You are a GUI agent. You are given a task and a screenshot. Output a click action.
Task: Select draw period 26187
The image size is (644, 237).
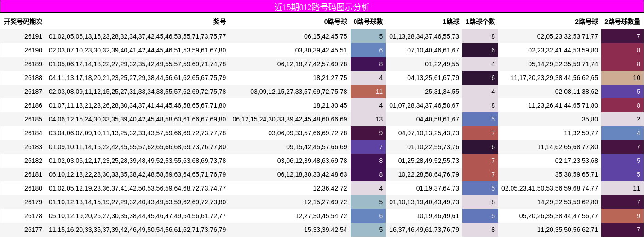click(33, 92)
